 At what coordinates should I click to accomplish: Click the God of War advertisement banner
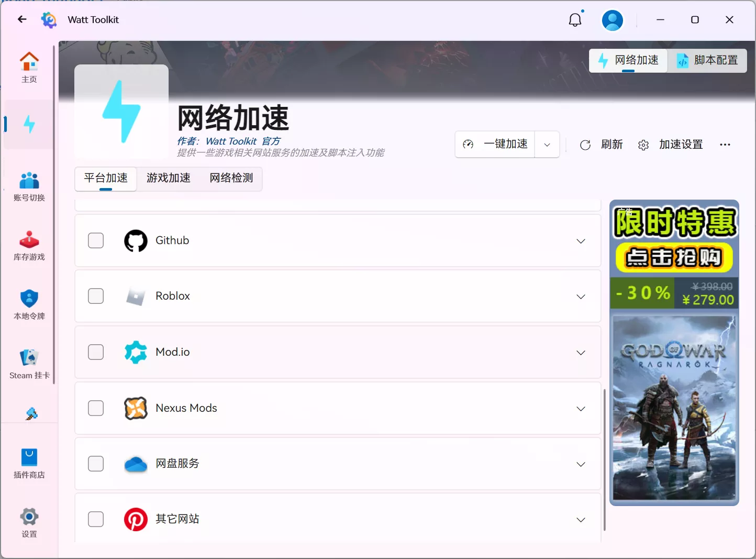point(674,353)
